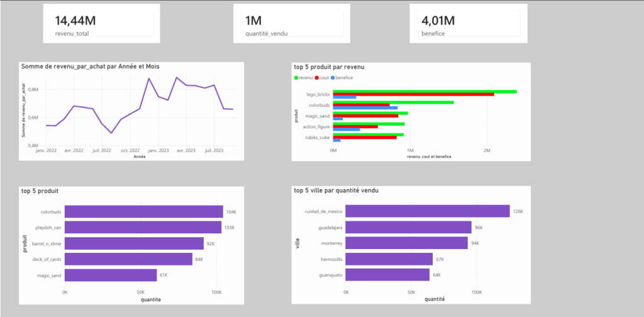The image size is (644, 317).
Task: Click the cuidad_de_mexico bar showing 126K
Action: (x=428, y=211)
